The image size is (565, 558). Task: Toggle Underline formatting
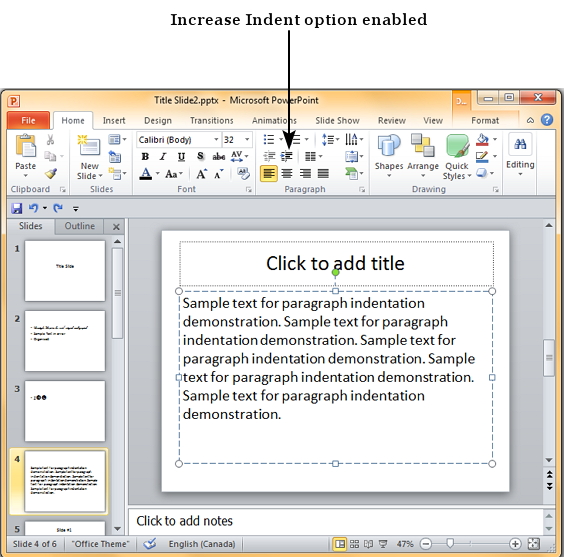(x=181, y=157)
